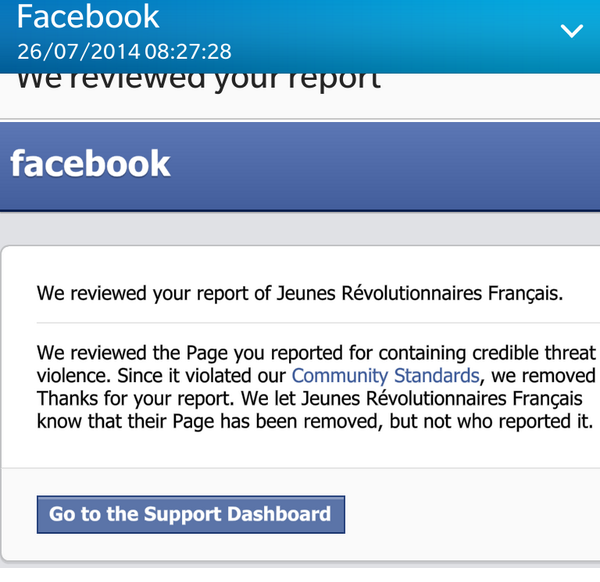
Task: Click the words "but not who reported it"
Action: coord(491,422)
